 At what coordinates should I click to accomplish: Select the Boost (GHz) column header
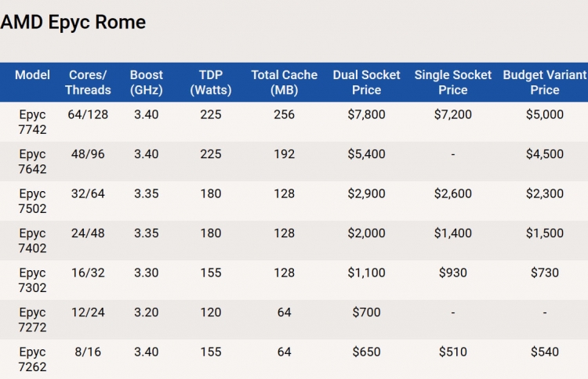147,82
